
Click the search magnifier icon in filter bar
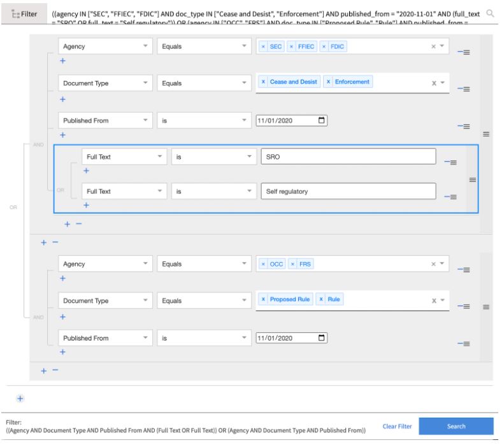coord(489,13)
